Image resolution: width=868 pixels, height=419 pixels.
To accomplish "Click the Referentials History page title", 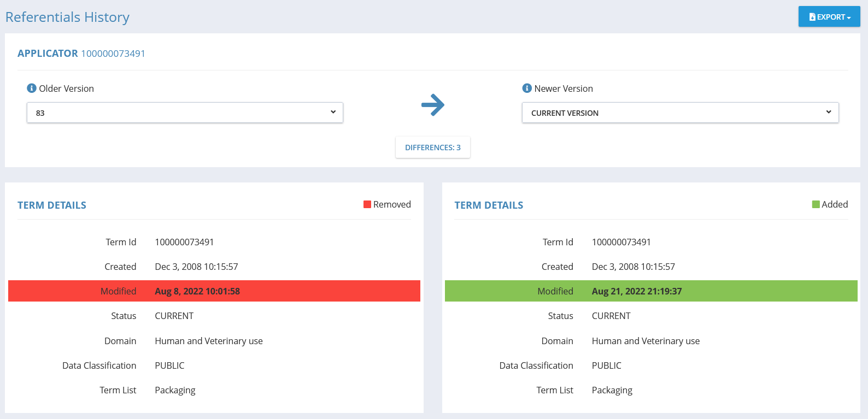I will tap(67, 17).
